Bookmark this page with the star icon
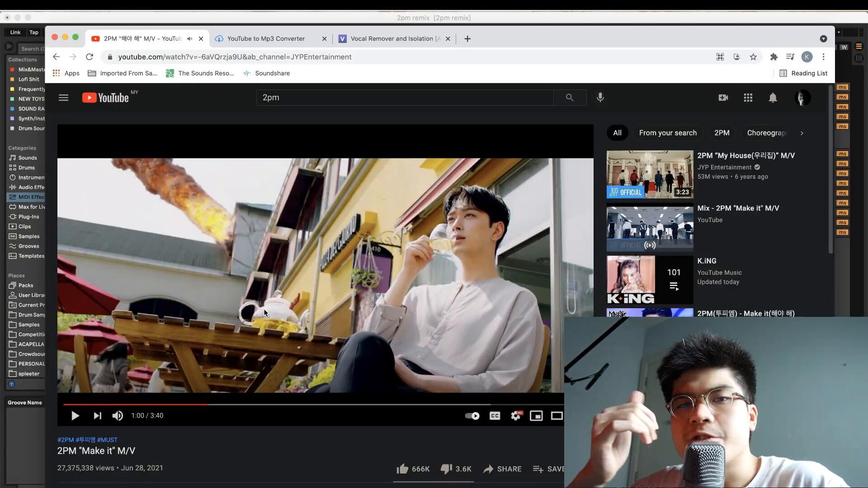This screenshot has width=868, height=488. click(753, 57)
